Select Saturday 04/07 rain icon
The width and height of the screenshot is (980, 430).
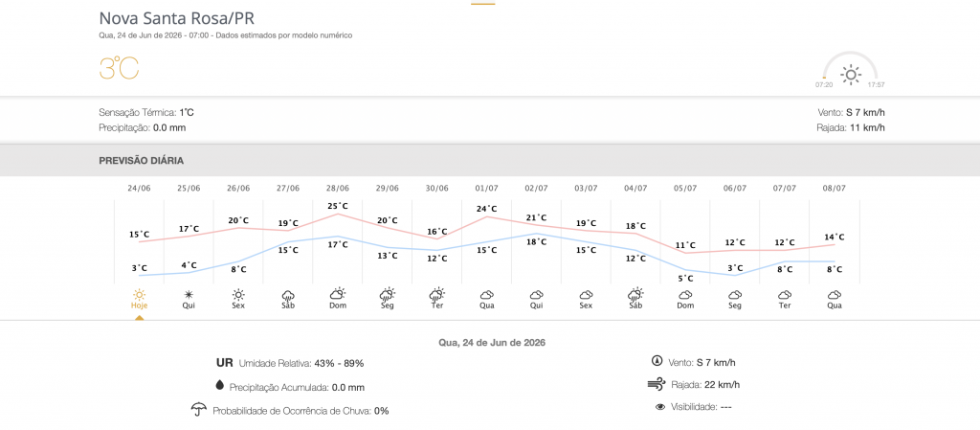coord(635,294)
